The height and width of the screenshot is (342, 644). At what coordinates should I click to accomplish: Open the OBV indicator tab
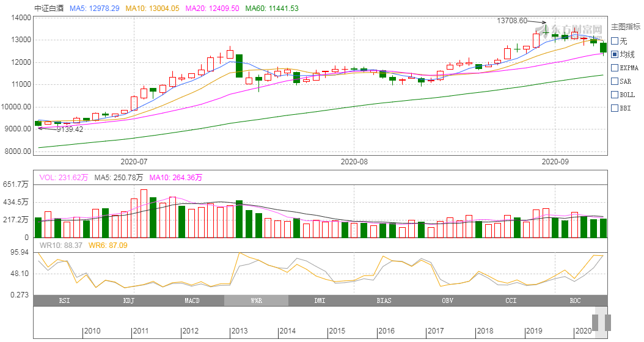tap(448, 300)
